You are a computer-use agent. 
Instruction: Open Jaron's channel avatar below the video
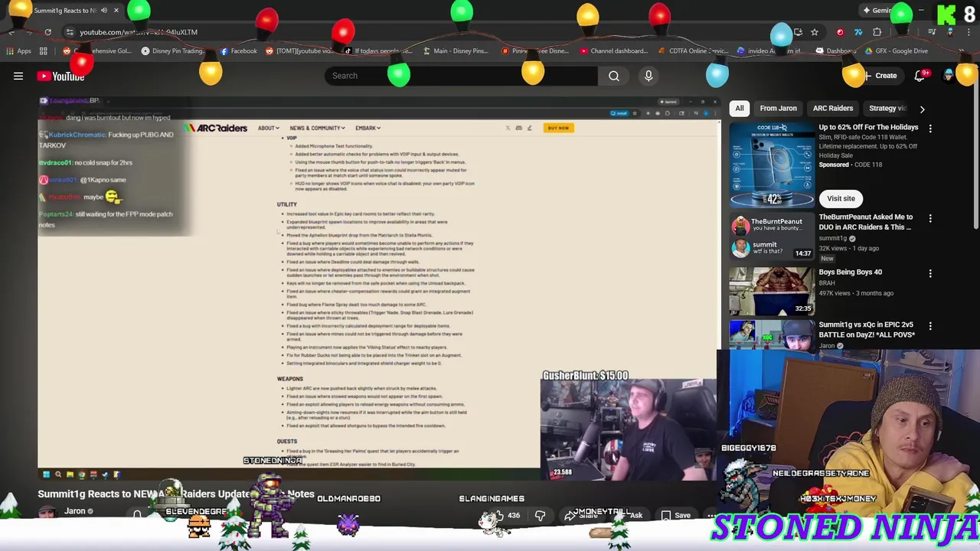pyautogui.click(x=47, y=512)
